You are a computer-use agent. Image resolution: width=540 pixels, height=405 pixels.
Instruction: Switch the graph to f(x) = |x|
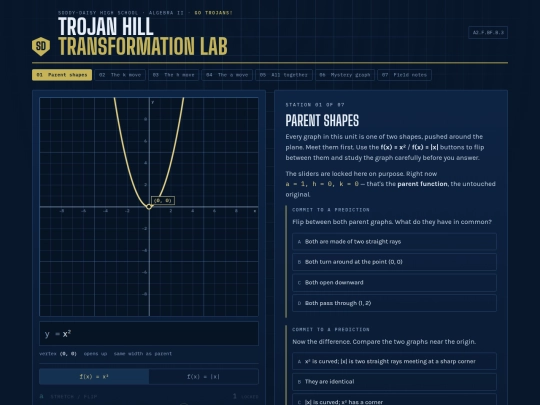tap(204, 376)
